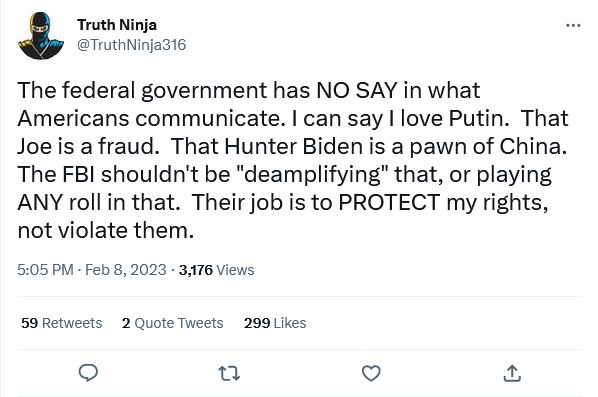Click the tweet's first line mentioning NO SAY
The image size is (598, 397).
pyautogui.click(x=249, y=90)
